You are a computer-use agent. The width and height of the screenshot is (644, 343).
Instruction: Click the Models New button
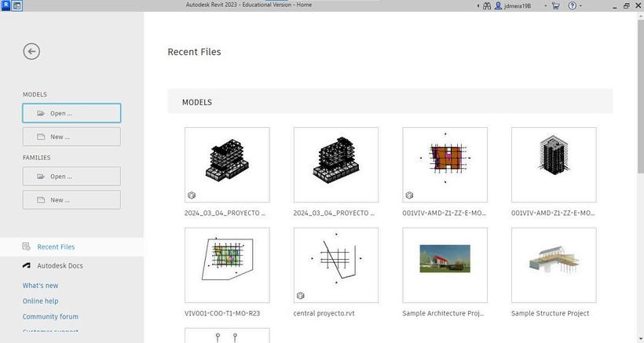pyautogui.click(x=71, y=137)
